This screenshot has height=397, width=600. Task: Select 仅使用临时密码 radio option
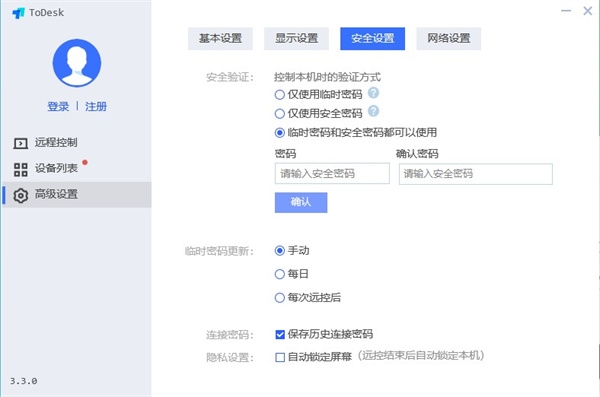[x=280, y=95]
